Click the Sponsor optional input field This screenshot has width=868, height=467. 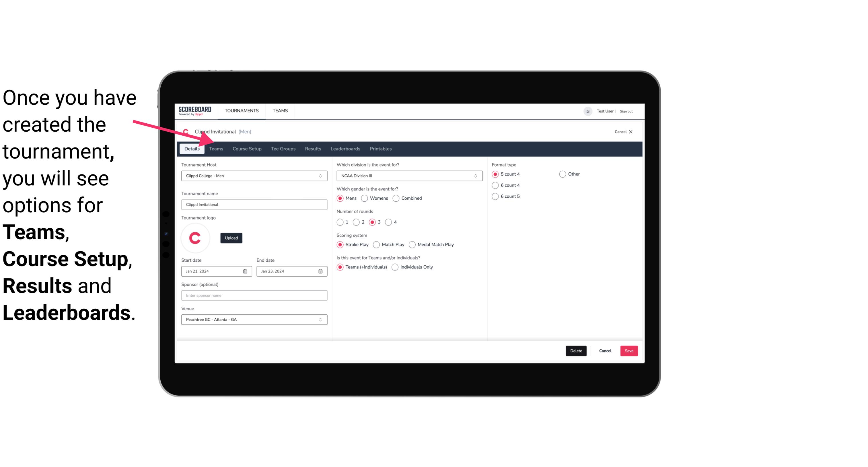pos(254,295)
